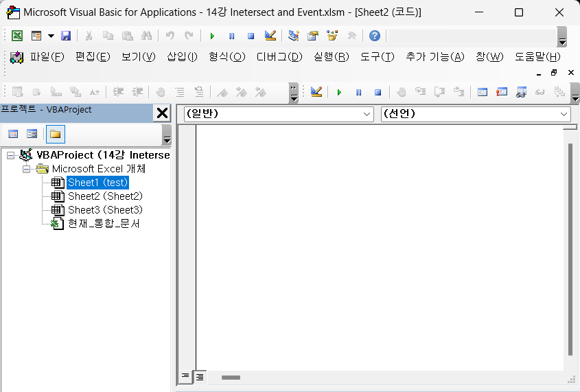Viewport: 580px width, 392px height.
Task: Run macro using top toolbar play icon
Action: 212,36
